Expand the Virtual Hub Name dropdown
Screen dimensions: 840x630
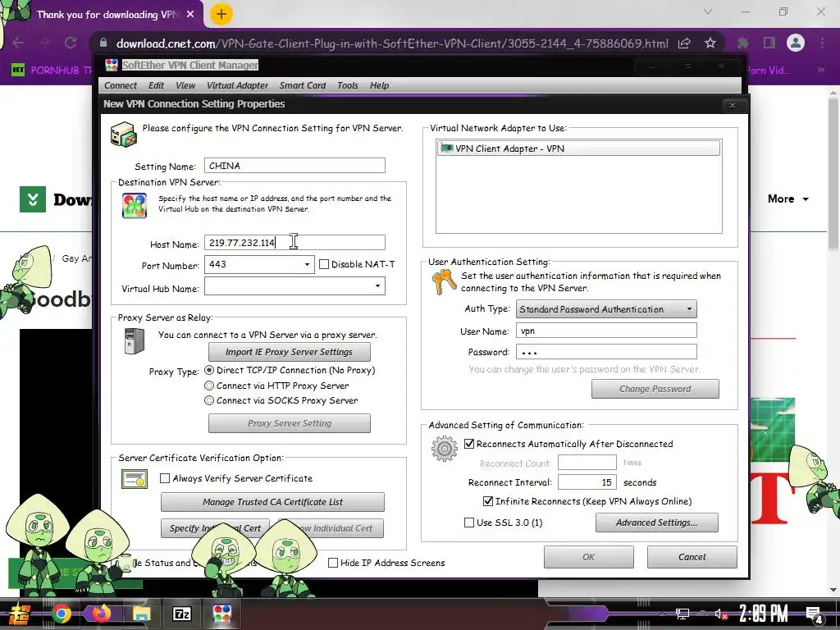tap(377, 286)
